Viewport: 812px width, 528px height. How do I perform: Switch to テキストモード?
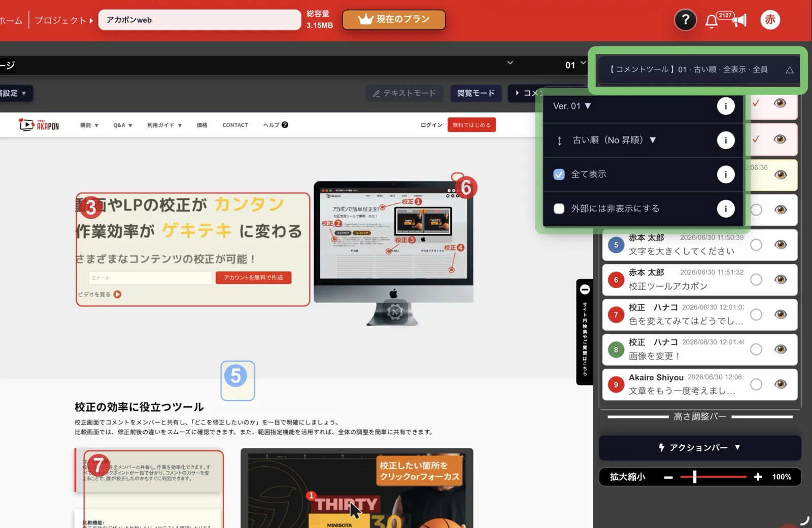click(404, 93)
